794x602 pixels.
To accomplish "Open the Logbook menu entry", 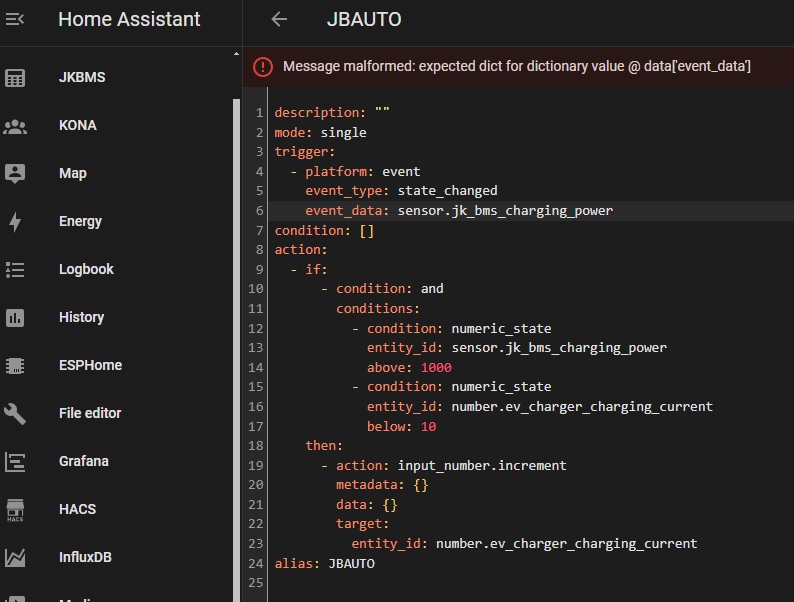I will tap(86, 269).
